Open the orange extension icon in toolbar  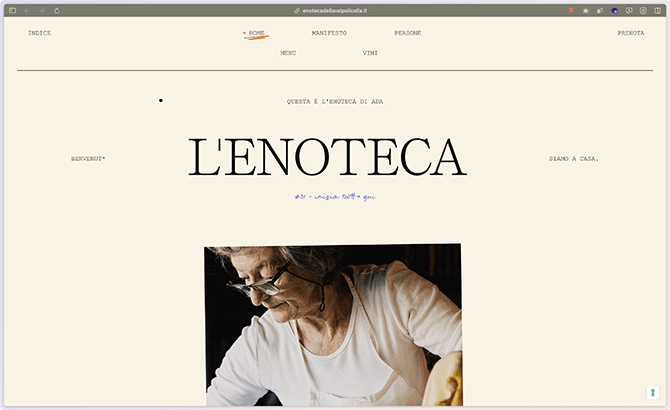click(x=571, y=11)
